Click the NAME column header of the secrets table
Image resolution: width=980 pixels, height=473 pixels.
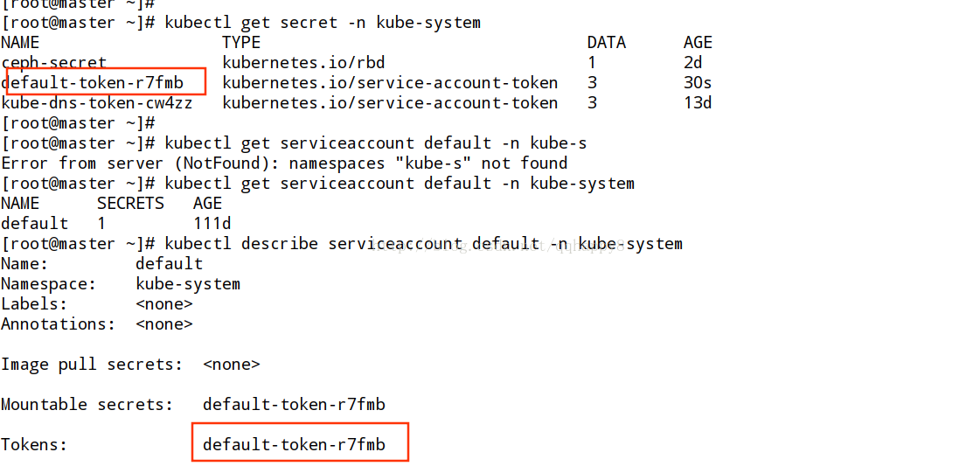(x=20, y=43)
